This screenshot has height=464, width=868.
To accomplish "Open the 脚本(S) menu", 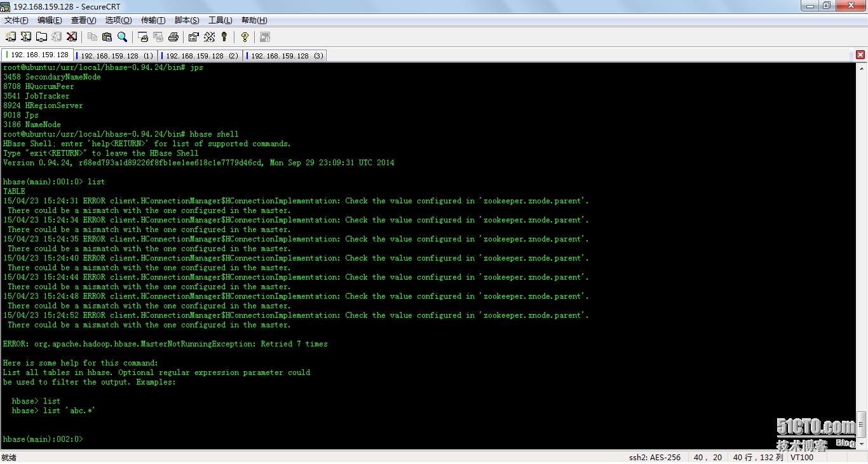I will click(x=187, y=20).
